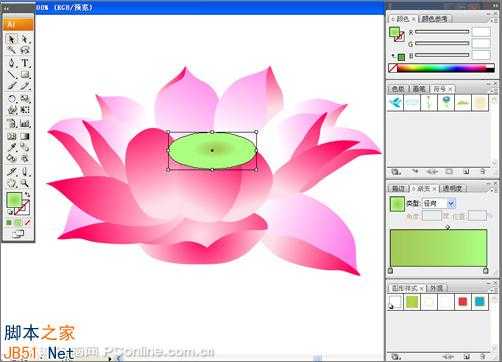This screenshot has width=502, height=362.
Task: Select the Type (T) tool
Action: tap(25, 63)
